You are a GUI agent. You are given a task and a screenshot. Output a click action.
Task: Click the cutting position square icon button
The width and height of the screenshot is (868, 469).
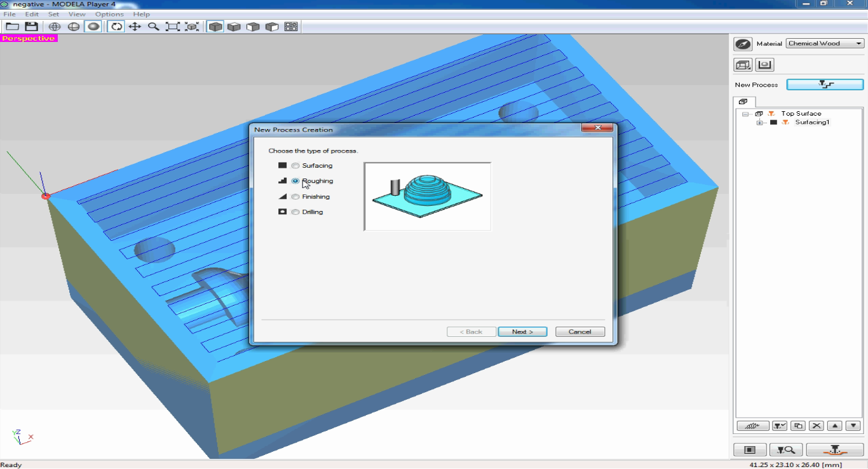click(750, 450)
